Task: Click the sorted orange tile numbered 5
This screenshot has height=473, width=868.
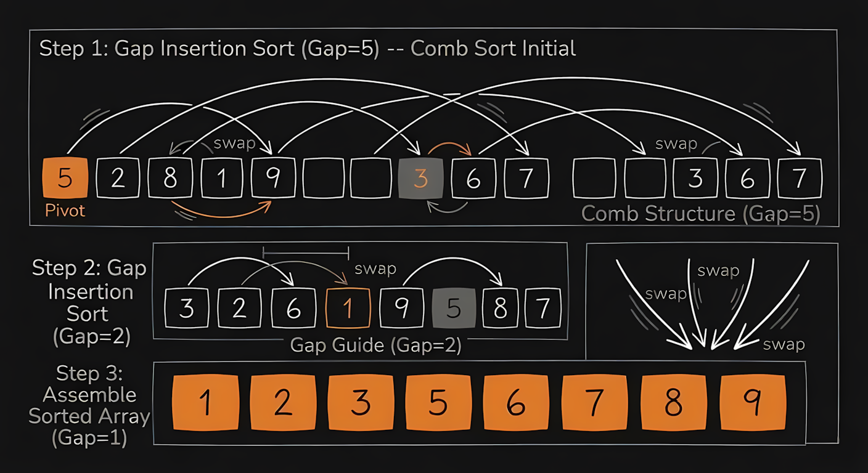Action: (x=438, y=403)
